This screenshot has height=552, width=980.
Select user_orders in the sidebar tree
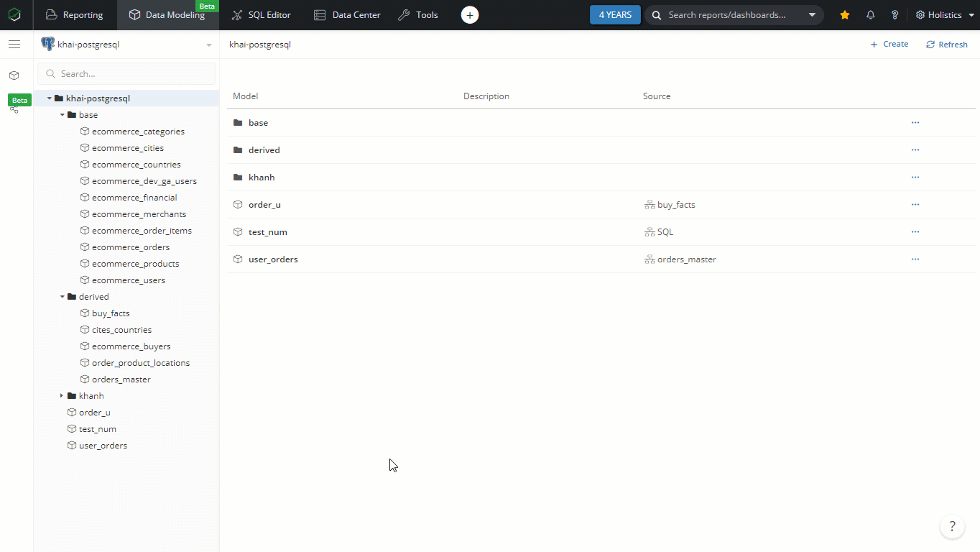pos(103,446)
